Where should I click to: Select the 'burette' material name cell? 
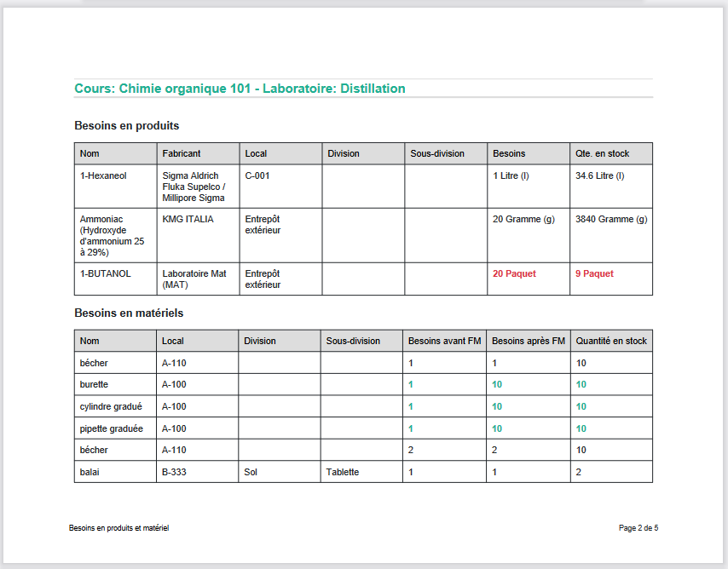(x=94, y=385)
